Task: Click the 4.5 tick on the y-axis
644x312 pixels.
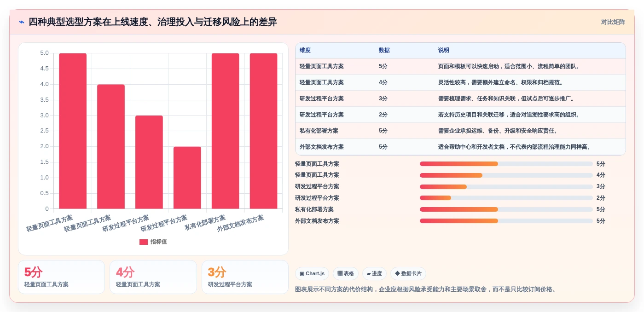Action: tap(44, 69)
